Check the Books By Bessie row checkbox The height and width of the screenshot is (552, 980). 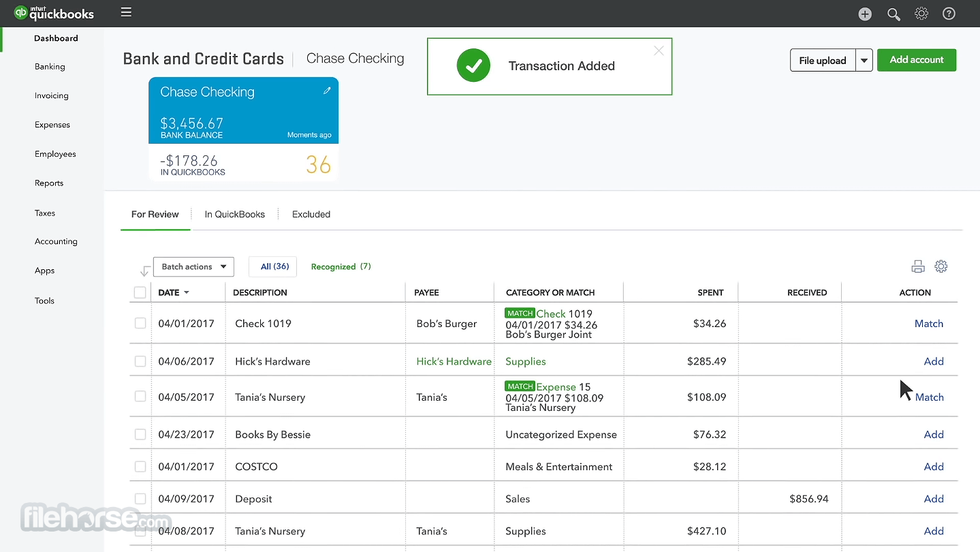(x=140, y=434)
